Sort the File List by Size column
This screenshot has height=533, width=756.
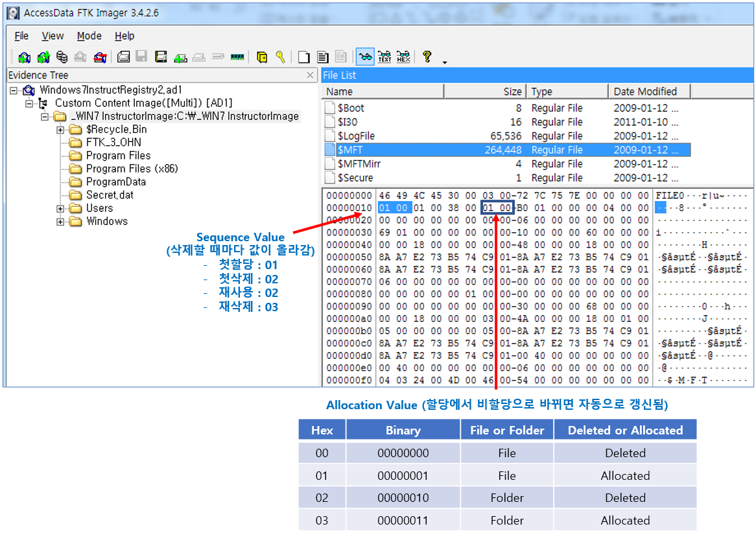[x=485, y=91]
